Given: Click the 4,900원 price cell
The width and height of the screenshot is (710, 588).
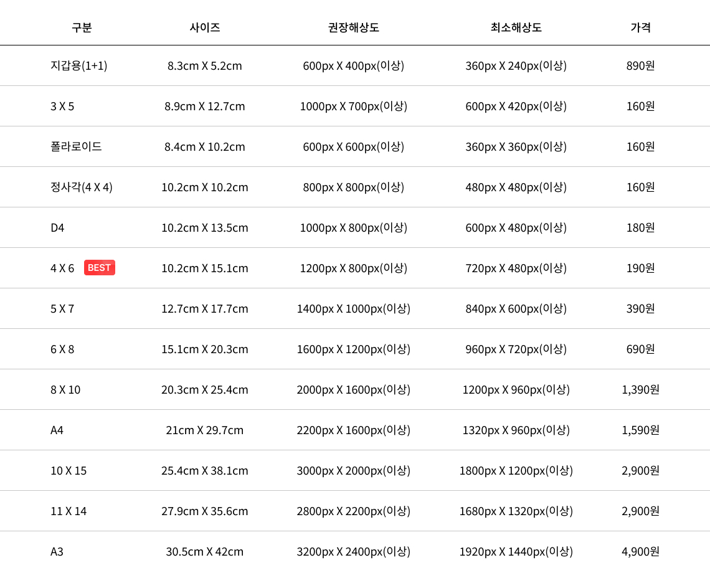Looking at the screenshot, I should [641, 551].
